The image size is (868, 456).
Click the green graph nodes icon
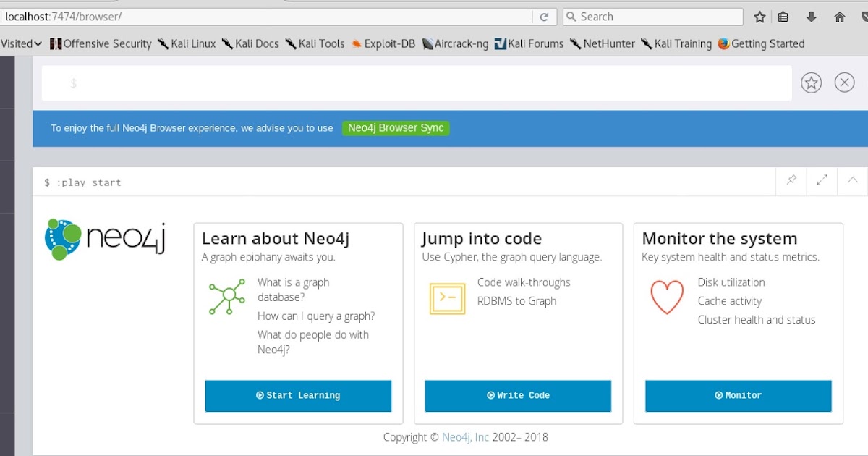coord(227,295)
